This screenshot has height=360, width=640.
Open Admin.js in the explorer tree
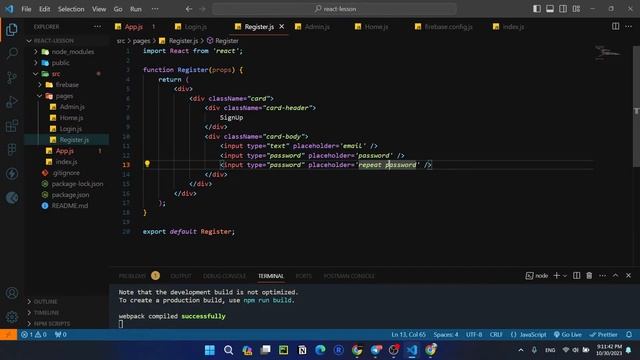click(x=72, y=107)
